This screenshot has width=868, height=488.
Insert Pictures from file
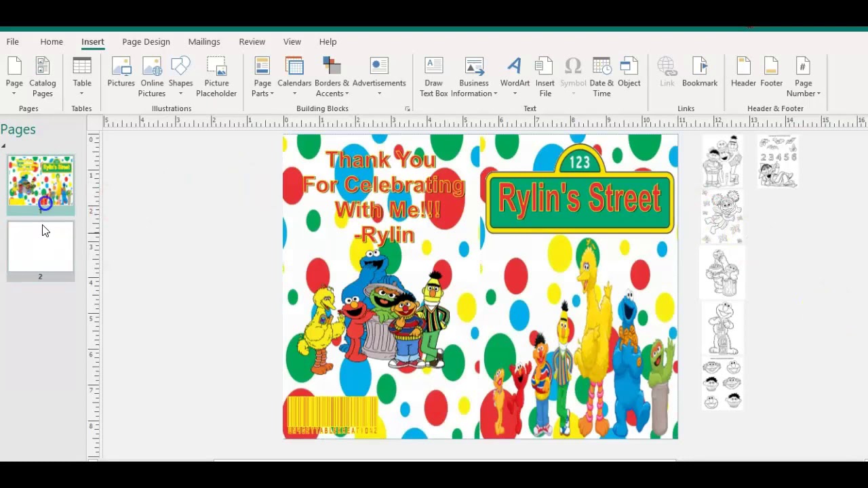tap(121, 73)
